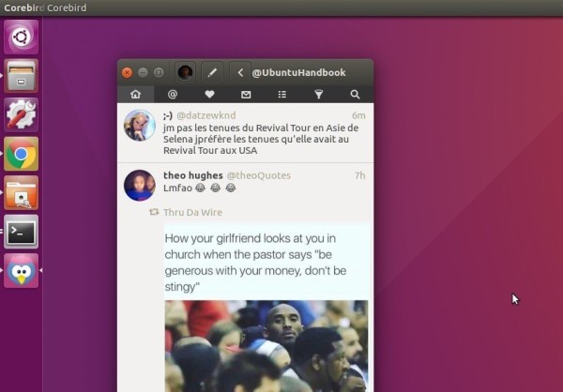Click the 6m timestamp
563x392 pixels.
pyautogui.click(x=358, y=115)
